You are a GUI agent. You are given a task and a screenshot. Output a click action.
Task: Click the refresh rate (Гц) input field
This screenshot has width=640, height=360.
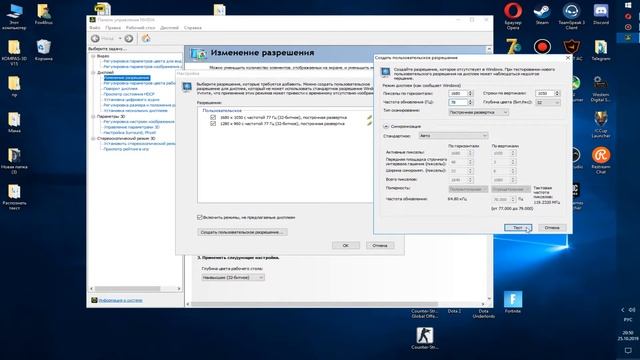click(458, 102)
